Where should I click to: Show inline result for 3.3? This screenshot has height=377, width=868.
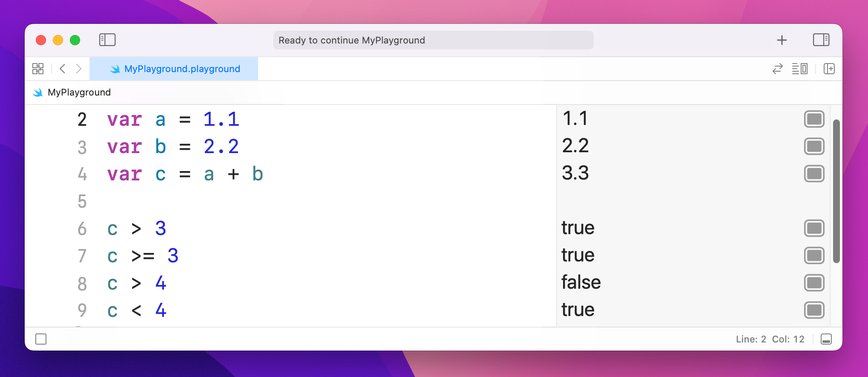point(814,174)
